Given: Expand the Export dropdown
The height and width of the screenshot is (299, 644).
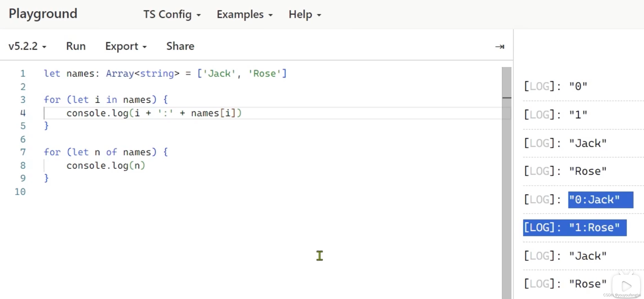Looking at the screenshot, I should point(126,46).
